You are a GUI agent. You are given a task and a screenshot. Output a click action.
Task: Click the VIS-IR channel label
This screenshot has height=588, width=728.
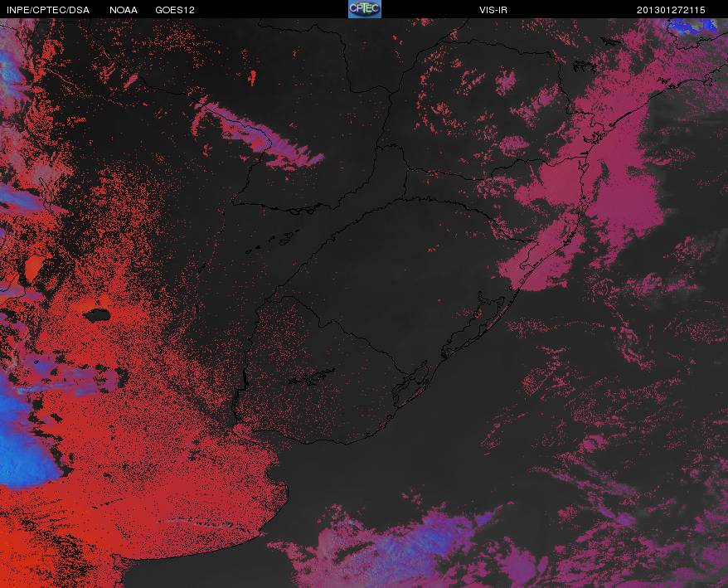pyautogui.click(x=493, y=10)
